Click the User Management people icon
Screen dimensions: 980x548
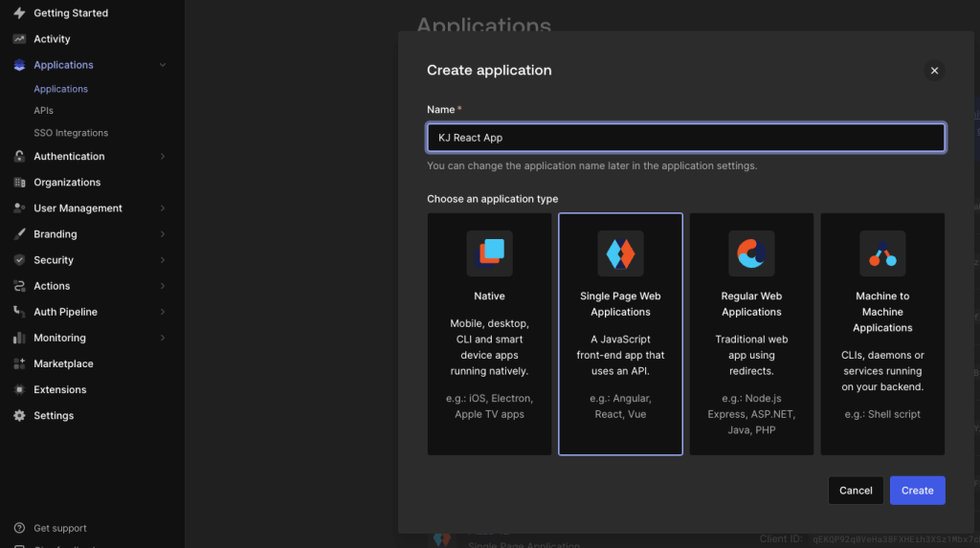click(19, 208)
